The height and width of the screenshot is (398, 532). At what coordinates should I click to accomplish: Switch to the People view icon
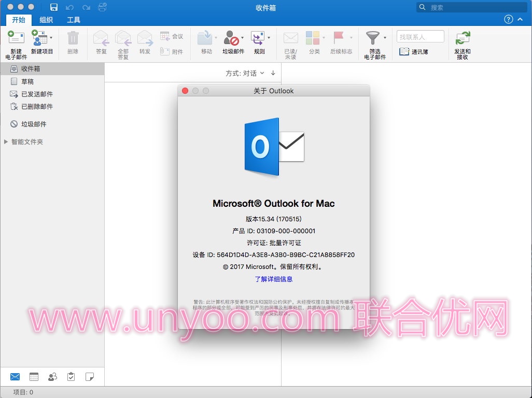pyautogui.click(x=52, y=377)
